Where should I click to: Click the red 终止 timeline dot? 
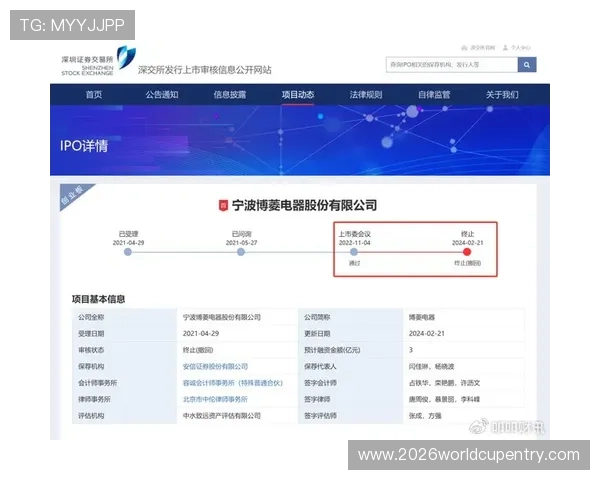[467, 252]
